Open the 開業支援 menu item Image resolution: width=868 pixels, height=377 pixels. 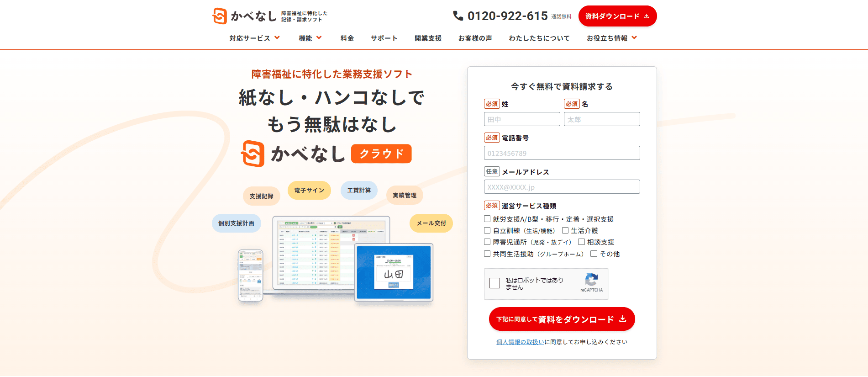[428, 38]
